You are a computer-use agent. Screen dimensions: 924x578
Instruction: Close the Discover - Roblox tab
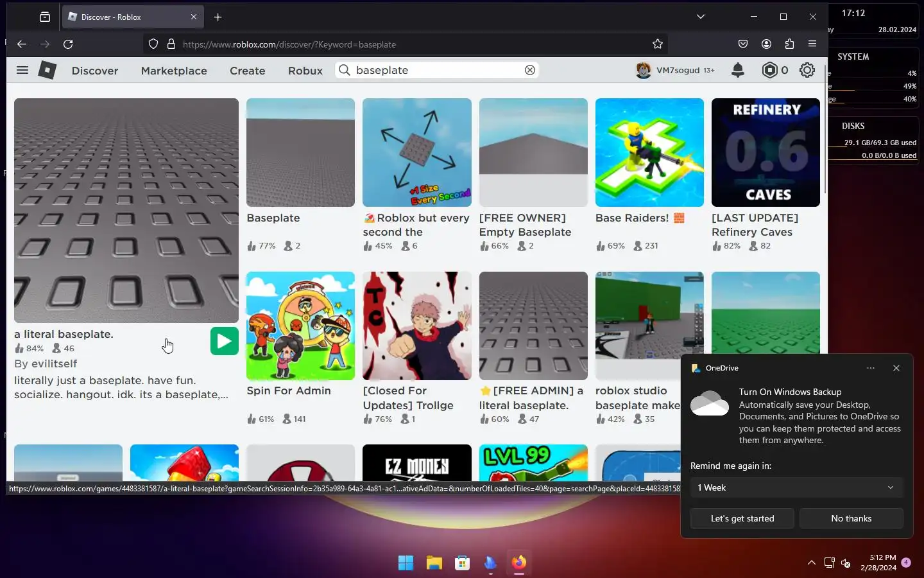point(194,17)
